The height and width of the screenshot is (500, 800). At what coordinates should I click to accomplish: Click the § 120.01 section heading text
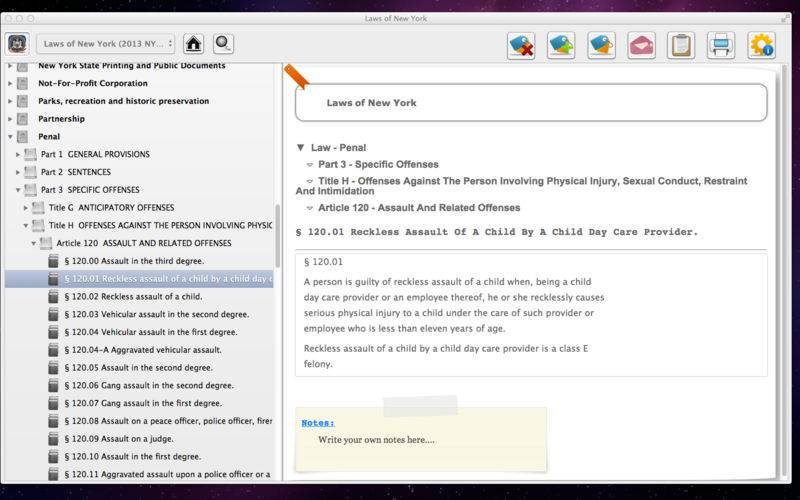click(497, 232)
